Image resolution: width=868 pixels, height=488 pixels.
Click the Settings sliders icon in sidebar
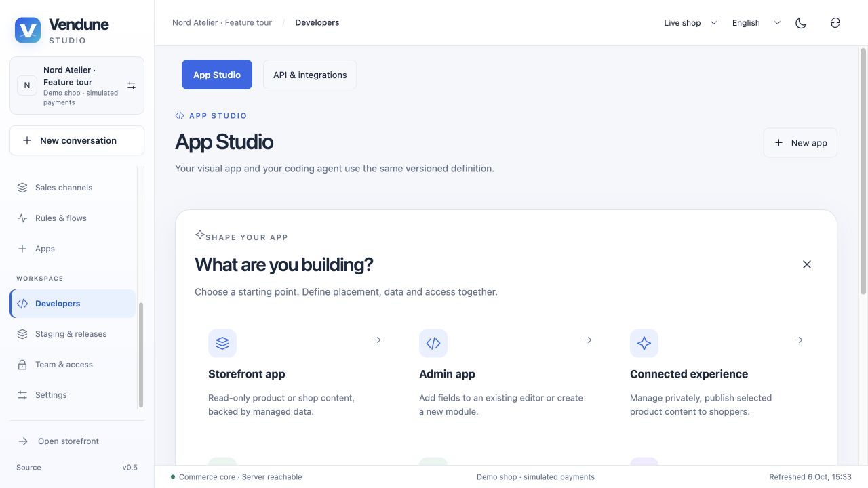click(x=22, y=395)
